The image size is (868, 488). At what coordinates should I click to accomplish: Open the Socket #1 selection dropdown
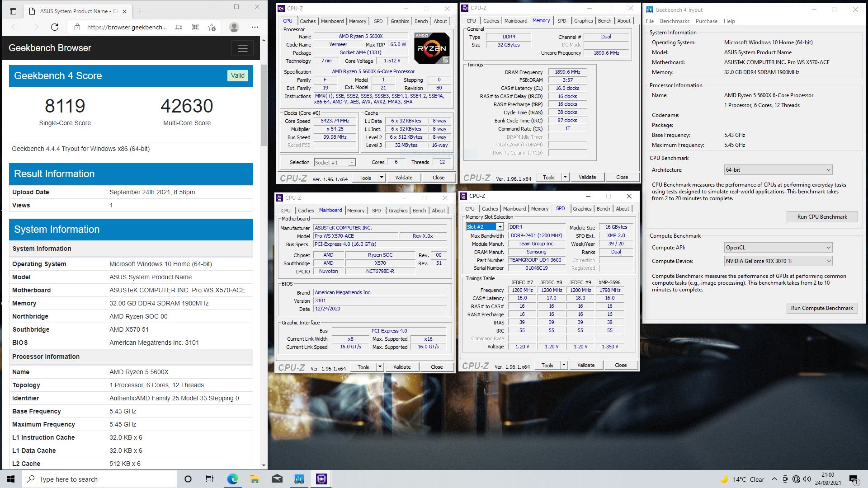(335, 162)
